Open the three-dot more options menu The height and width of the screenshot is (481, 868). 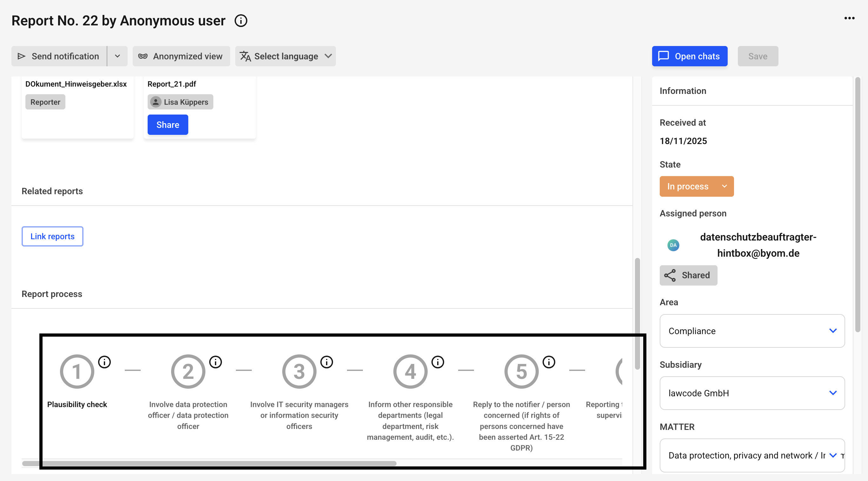849,18
